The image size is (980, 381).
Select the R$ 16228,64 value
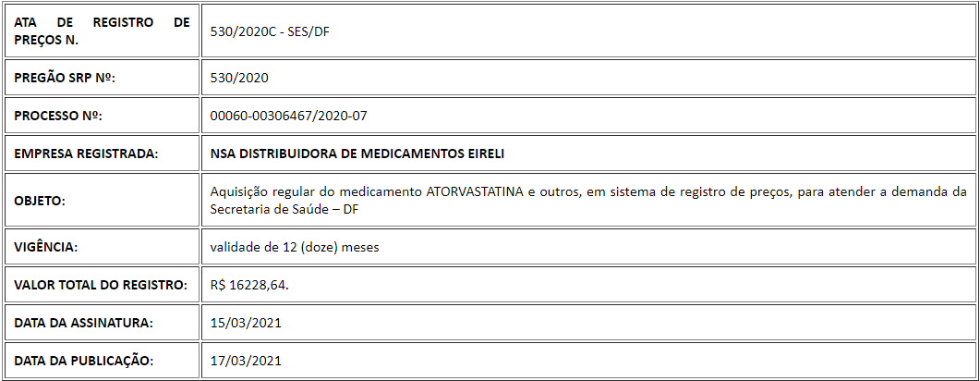(x=250, y=285)
